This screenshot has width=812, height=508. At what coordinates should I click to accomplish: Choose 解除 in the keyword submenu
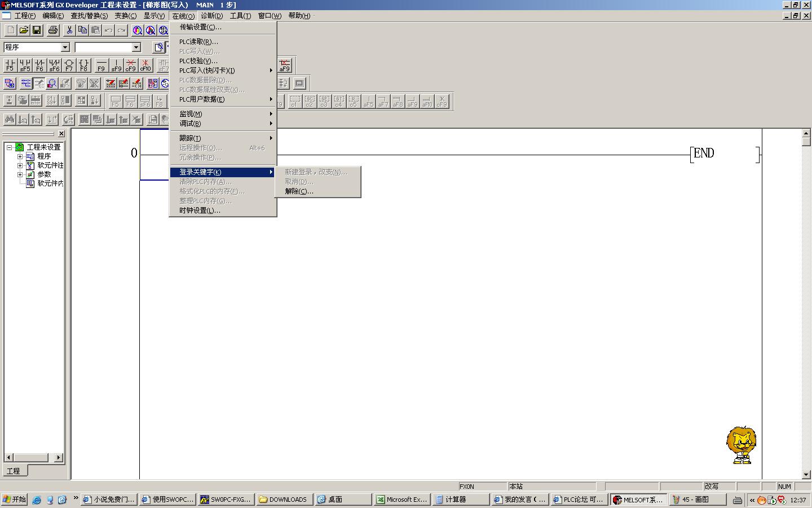point(317,191)
